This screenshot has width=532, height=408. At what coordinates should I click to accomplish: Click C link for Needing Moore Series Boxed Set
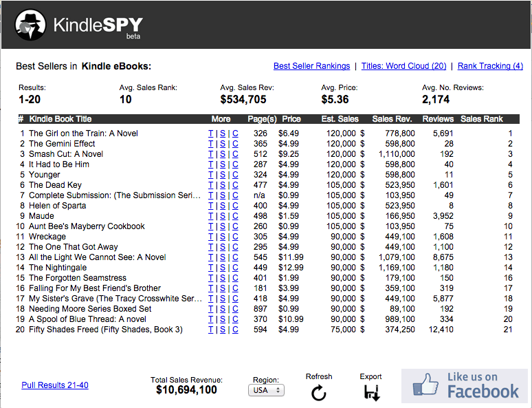[x=235, y=309]
